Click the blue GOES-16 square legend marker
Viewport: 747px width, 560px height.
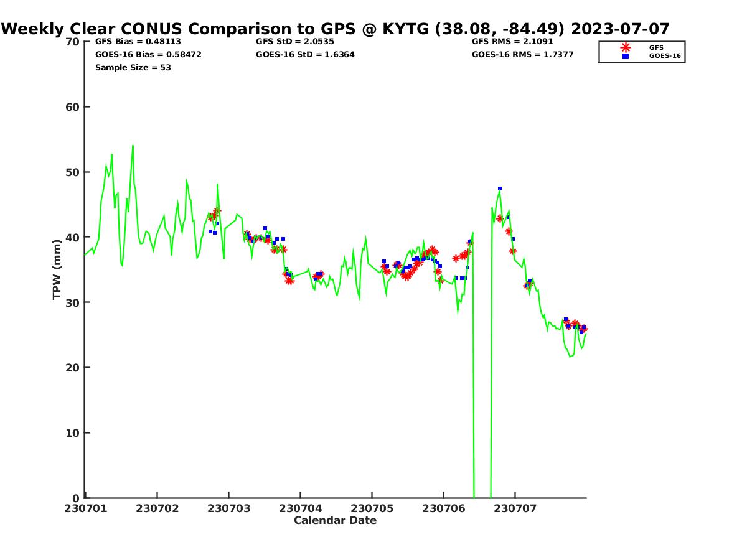pos(626,56)
